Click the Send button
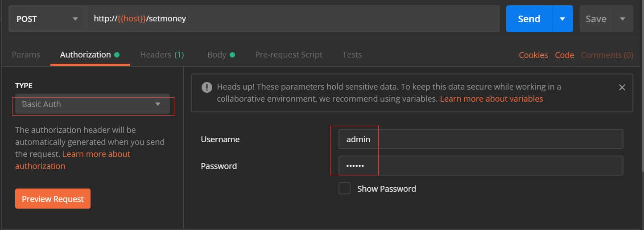Viewport: 644px width, 230px height. click(529, 19)
